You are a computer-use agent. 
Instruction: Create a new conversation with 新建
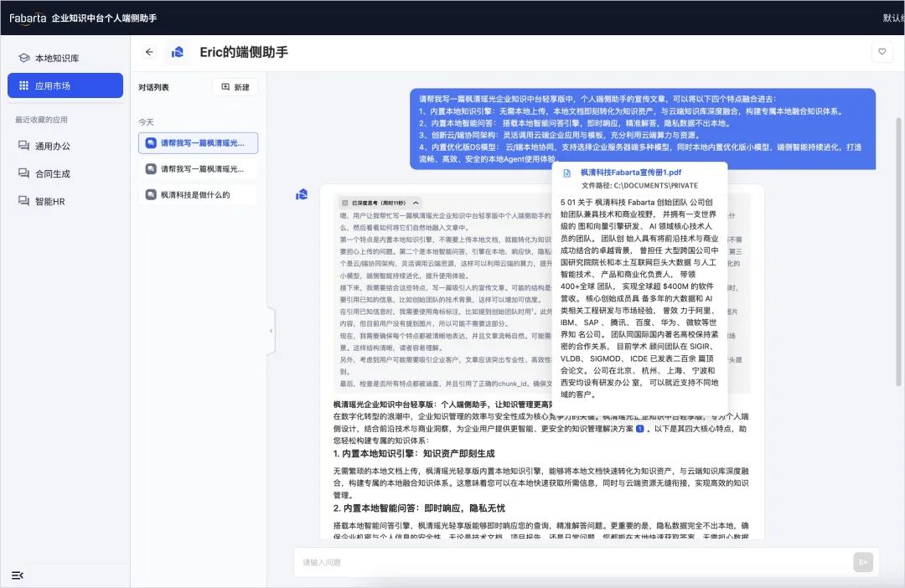[x=235, y=87]
